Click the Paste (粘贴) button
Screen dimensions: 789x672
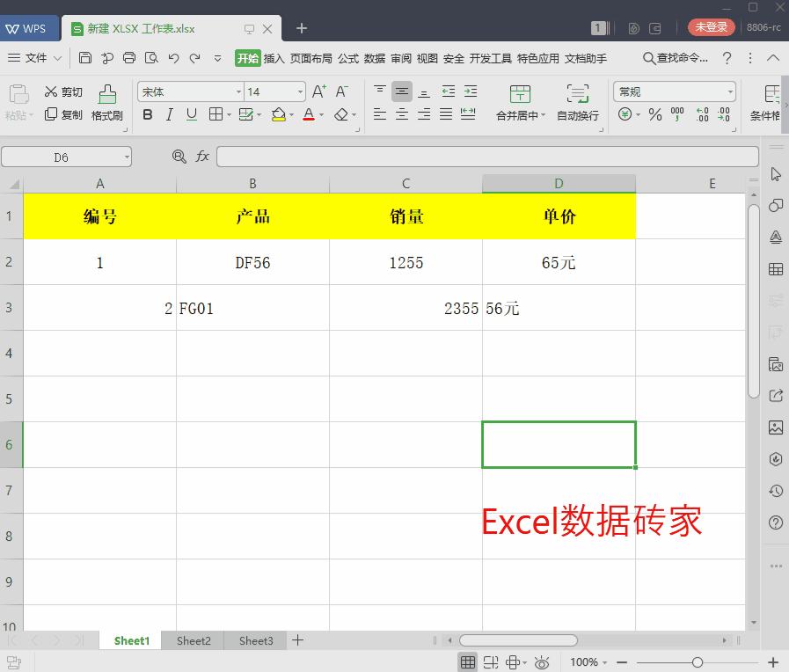click(x=19, y=103)
